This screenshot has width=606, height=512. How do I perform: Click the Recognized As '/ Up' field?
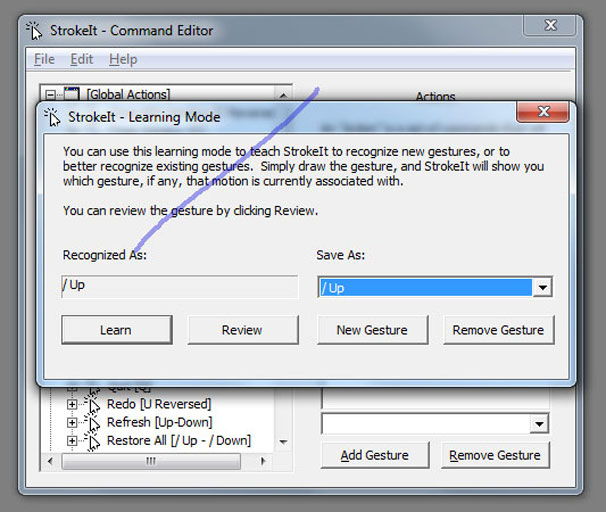point(180,286)
